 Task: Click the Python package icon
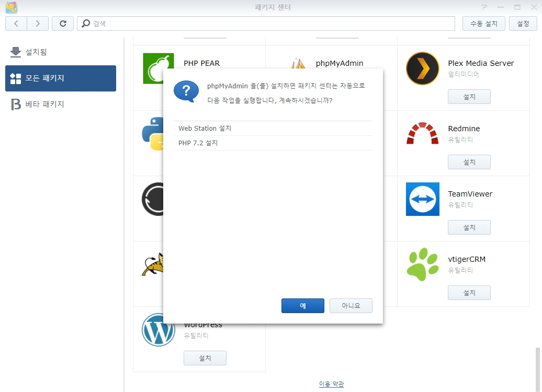(153, 134)
